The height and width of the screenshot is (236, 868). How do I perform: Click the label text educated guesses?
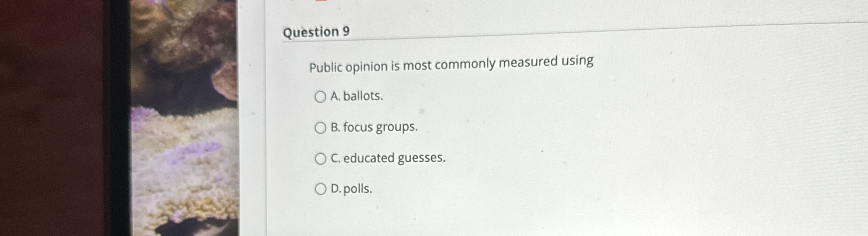(388, 158)
